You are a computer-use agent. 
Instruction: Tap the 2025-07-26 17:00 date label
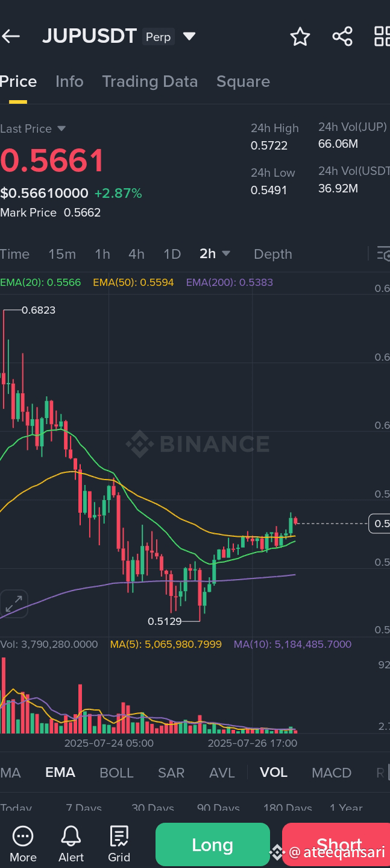[x=253, y=743]
